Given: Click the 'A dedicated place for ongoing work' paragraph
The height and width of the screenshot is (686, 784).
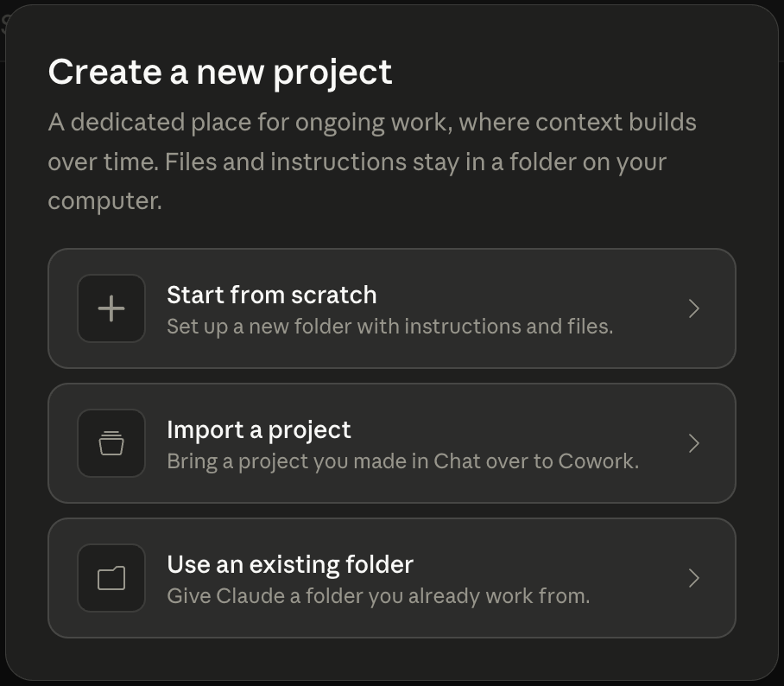Looking at the screenshot, I should click(372, 162).
